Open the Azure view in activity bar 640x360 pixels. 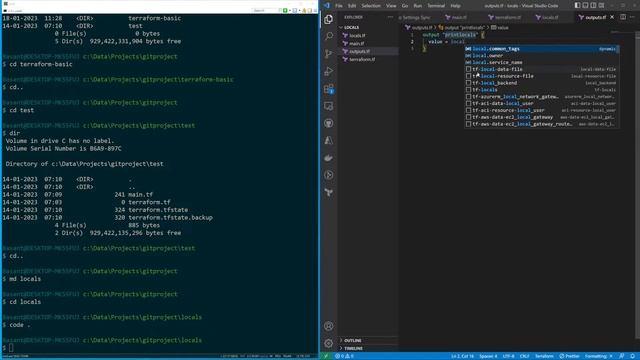coord(329,140)
